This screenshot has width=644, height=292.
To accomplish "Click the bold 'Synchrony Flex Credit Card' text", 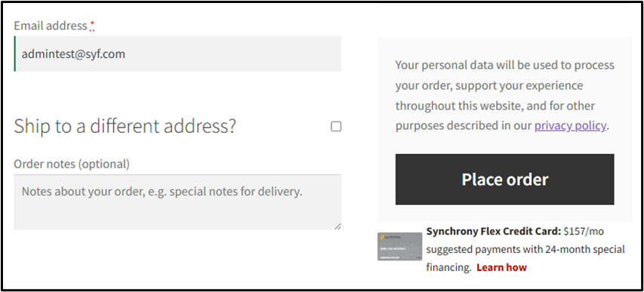I will point(494,231).
